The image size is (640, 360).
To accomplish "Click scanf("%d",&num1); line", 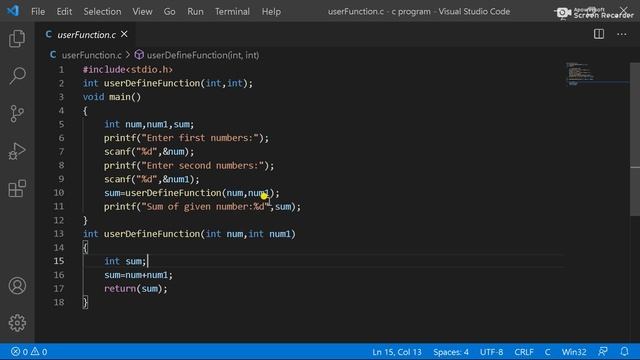I will click(152, 179).
